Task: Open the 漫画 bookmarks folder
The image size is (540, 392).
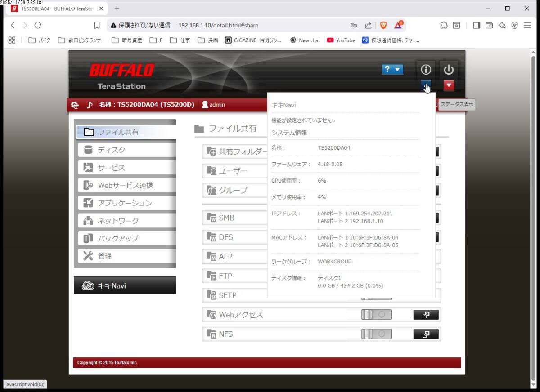Action: [208, 40]
